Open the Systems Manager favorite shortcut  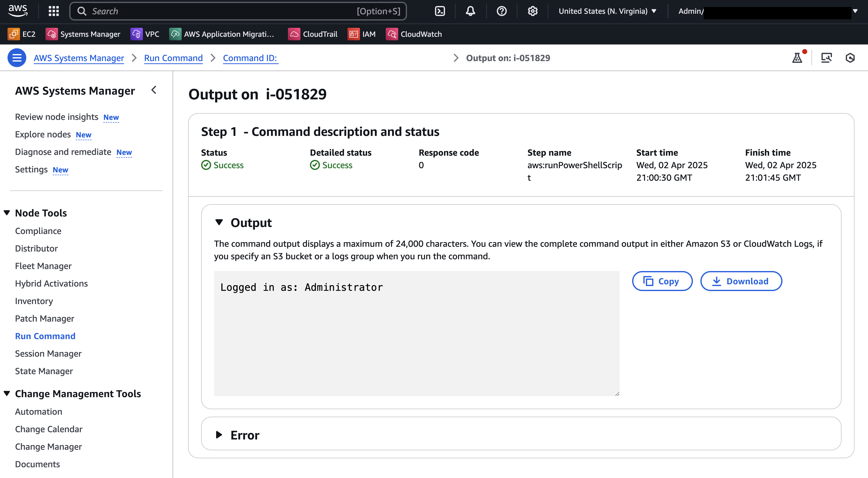tap(83, 34)
